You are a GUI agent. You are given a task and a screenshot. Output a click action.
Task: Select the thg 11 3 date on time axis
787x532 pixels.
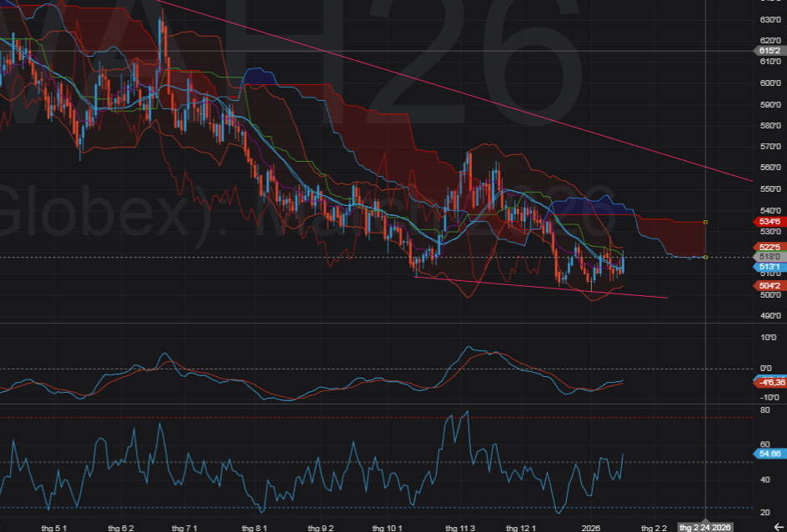[x=460, y=527]
